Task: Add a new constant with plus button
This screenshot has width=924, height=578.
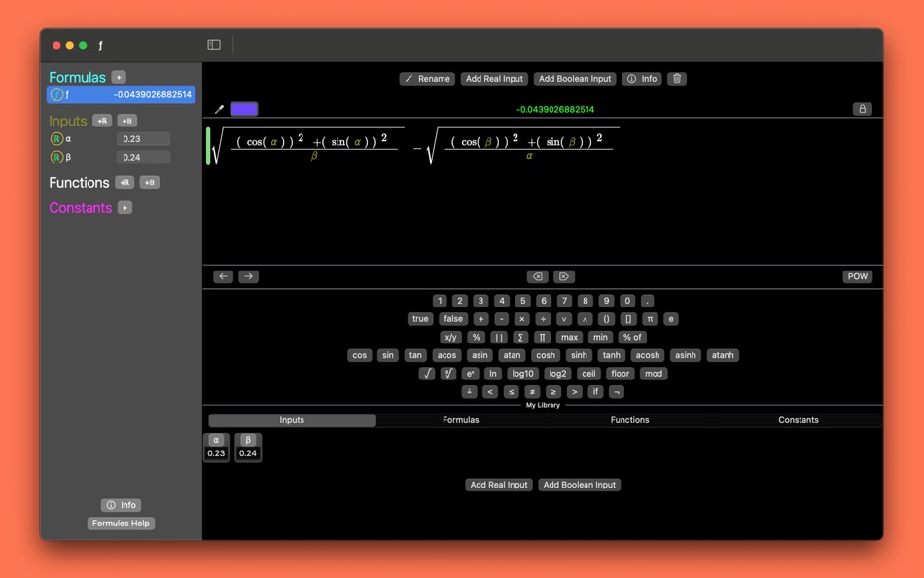Action: [x=124, y=208]
